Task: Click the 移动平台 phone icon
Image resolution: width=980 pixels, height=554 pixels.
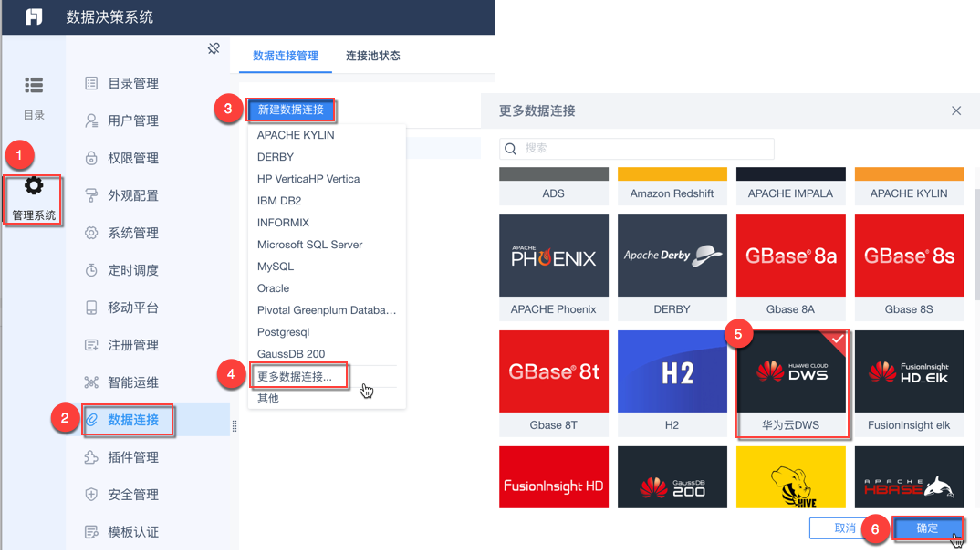Action: tap(91, 308)
